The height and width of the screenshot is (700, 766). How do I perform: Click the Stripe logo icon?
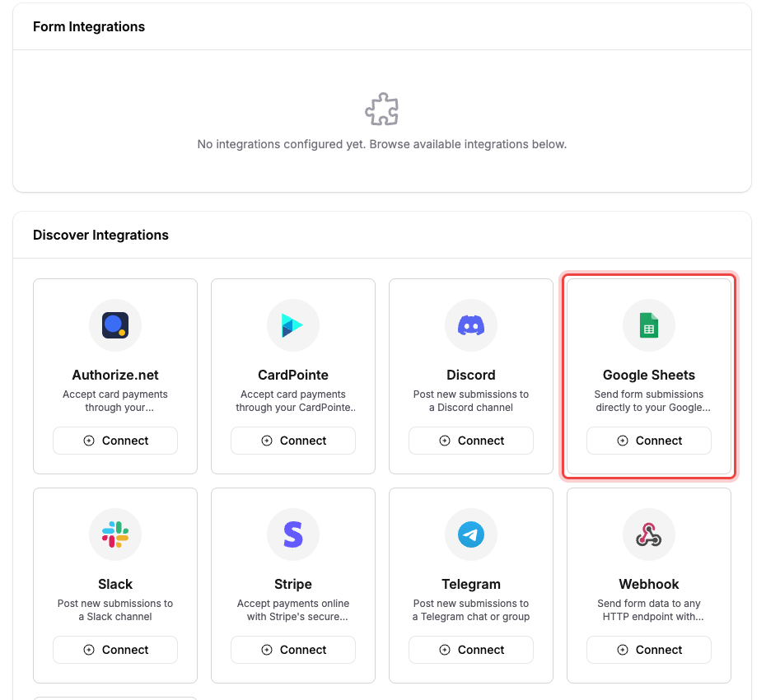click(293, 534)
